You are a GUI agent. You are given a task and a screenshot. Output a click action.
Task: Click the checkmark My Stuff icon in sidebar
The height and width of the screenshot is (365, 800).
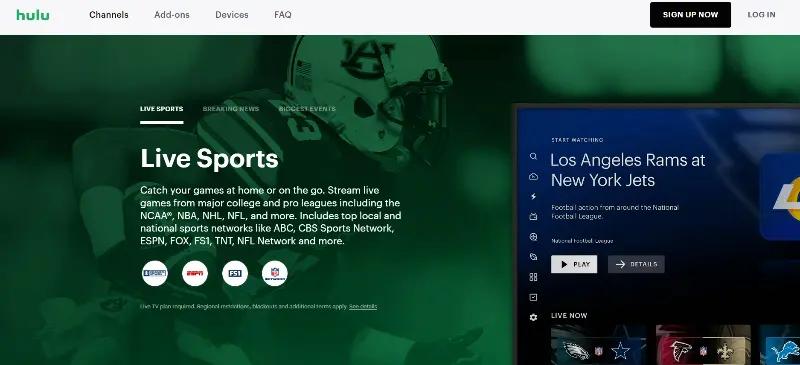tap(533, 297)
